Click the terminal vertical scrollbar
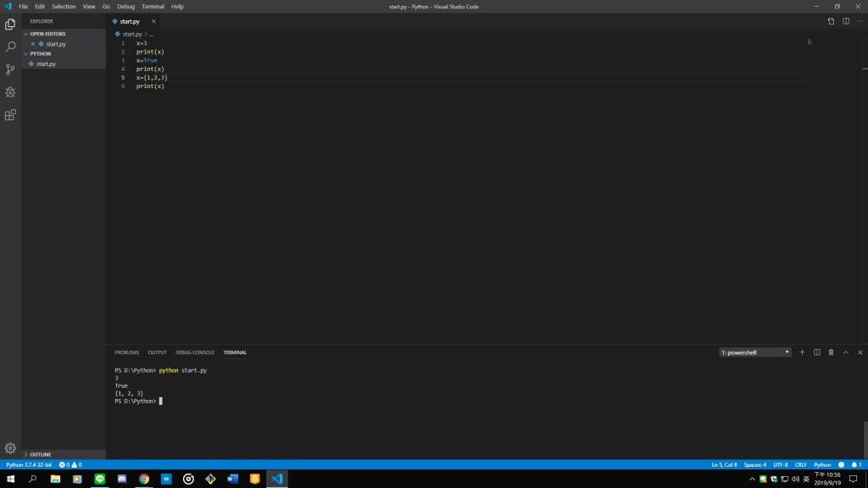 (x=865, y=440)
